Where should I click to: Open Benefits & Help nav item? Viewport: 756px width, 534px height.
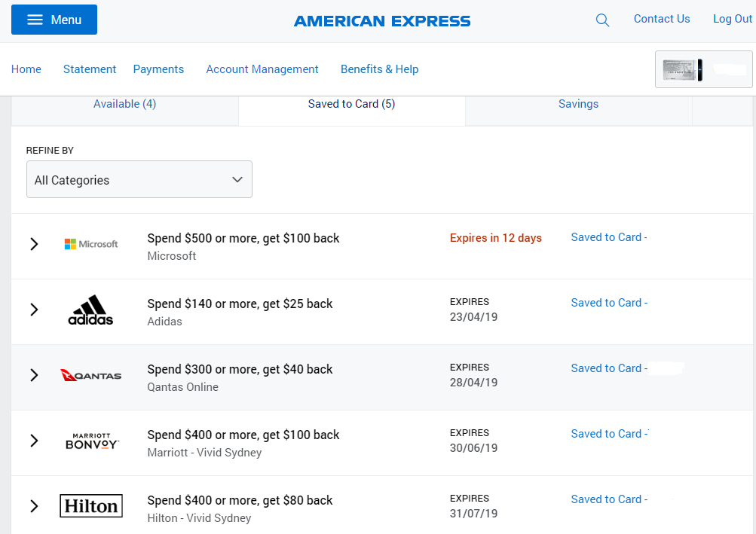pos(379,69)
